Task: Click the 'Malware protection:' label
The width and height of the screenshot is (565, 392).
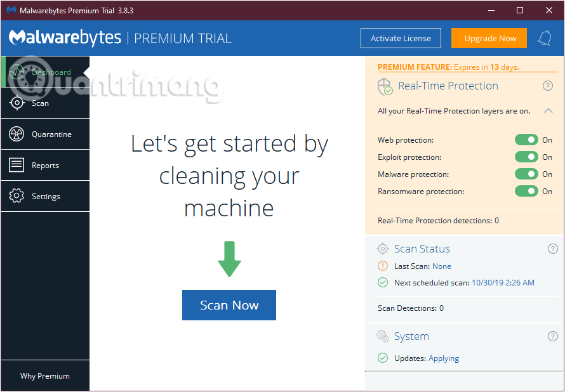Action: click(x=413, y=174)
